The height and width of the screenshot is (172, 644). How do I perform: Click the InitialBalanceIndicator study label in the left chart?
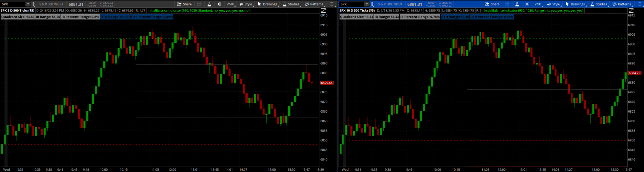click(x=198, y=11)
